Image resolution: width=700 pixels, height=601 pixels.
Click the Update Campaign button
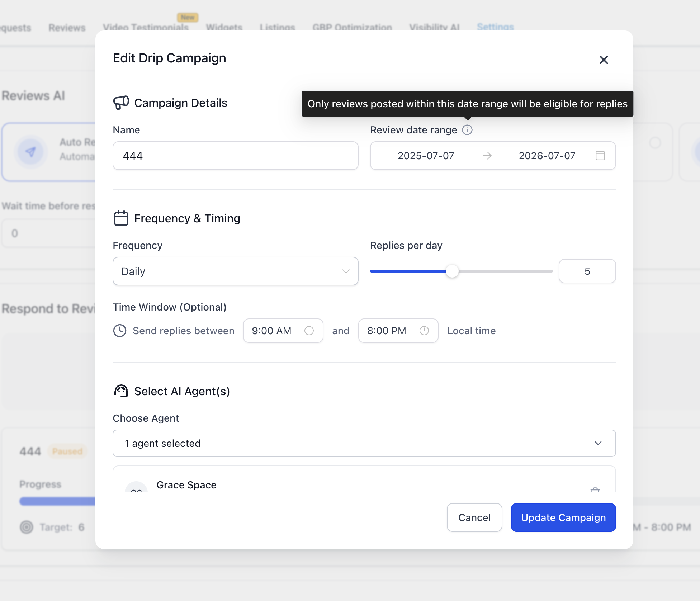coord(563,517)
